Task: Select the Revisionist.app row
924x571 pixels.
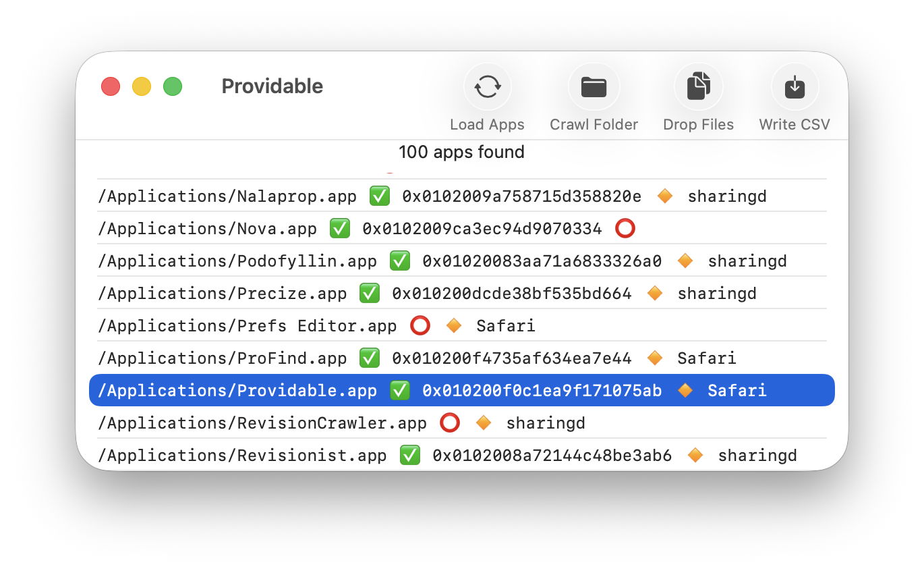Action: pyautogui.click(x=242, y=456)
